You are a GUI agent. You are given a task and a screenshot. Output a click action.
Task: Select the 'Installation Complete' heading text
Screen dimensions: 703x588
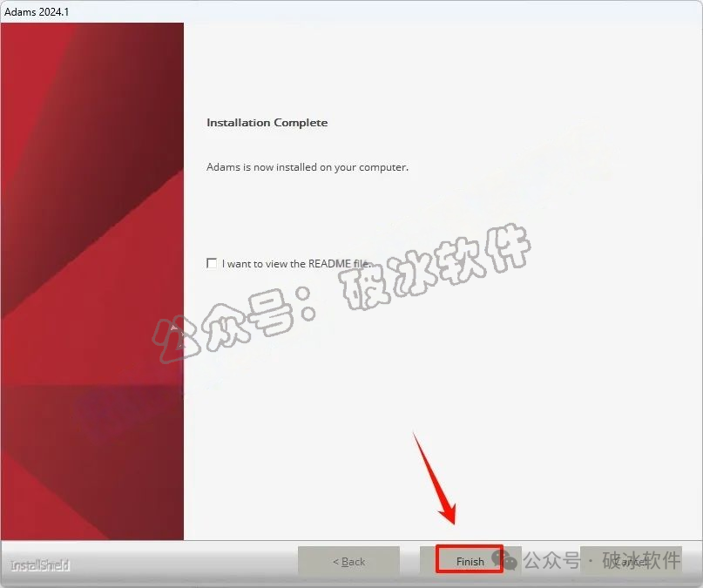[x=267, y=122]
